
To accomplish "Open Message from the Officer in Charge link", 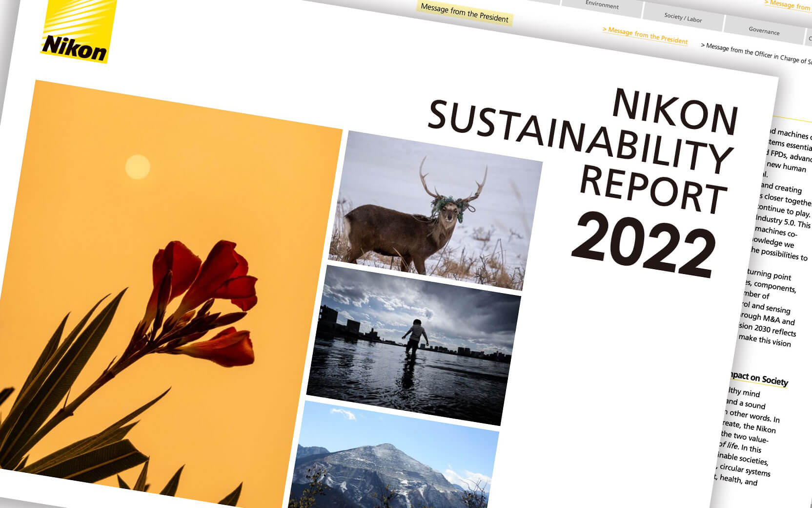I will coord(756,53).
